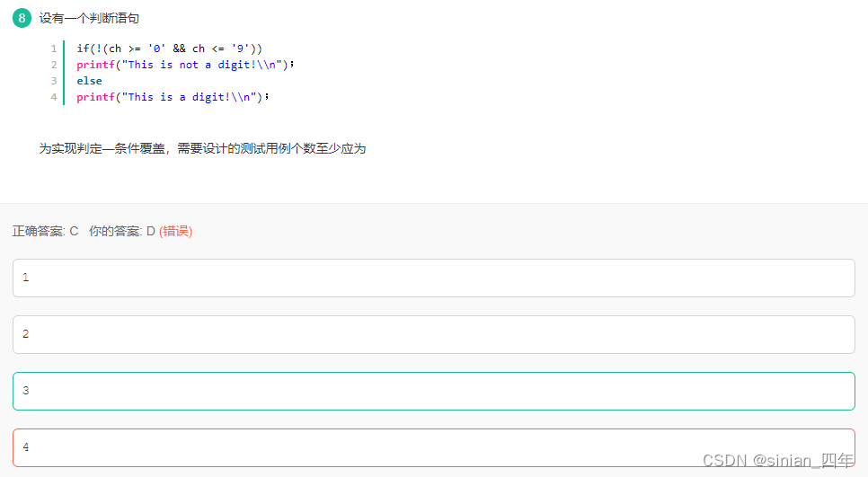The width and height of the screenshot is (868, 477).
Task: Click the question title 设有一个判断语句
Action: [89, 18]
